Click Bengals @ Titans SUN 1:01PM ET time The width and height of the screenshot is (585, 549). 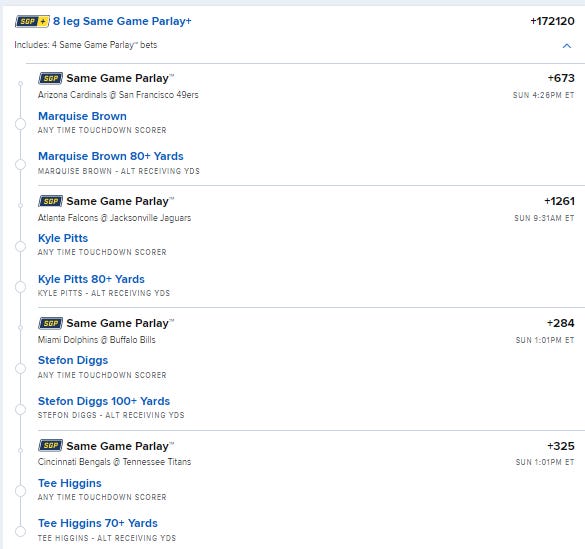tap(545, 462)
